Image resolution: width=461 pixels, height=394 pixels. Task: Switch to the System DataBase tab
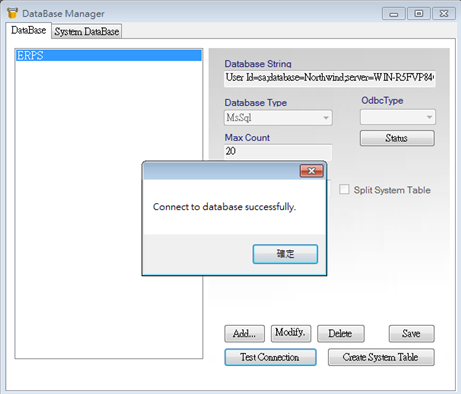tap(87, 31)
